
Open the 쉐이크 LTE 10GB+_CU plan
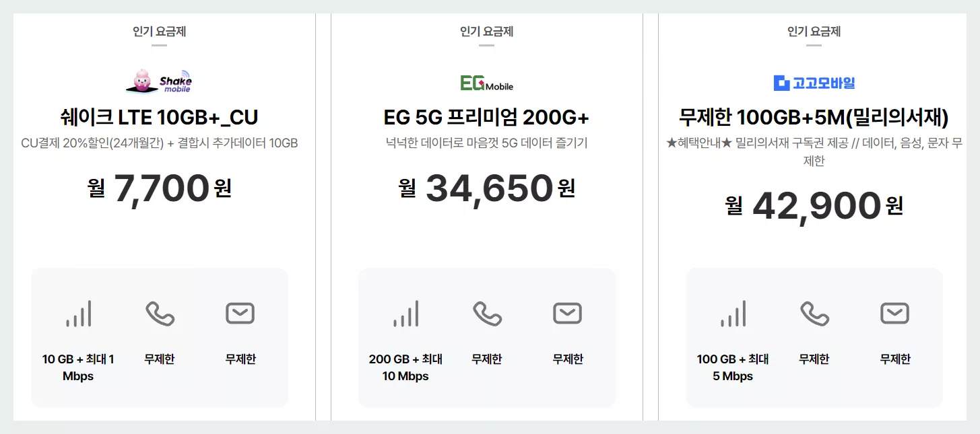coord(159,117)
